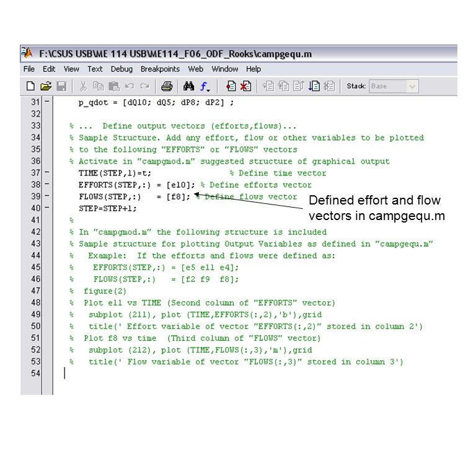Click comment 'subplot (212), plot (TIME,FLOWS(:,3),'m'),grid'
The height and width of the screenshot is (476, 476).
[x=200, y=350]
